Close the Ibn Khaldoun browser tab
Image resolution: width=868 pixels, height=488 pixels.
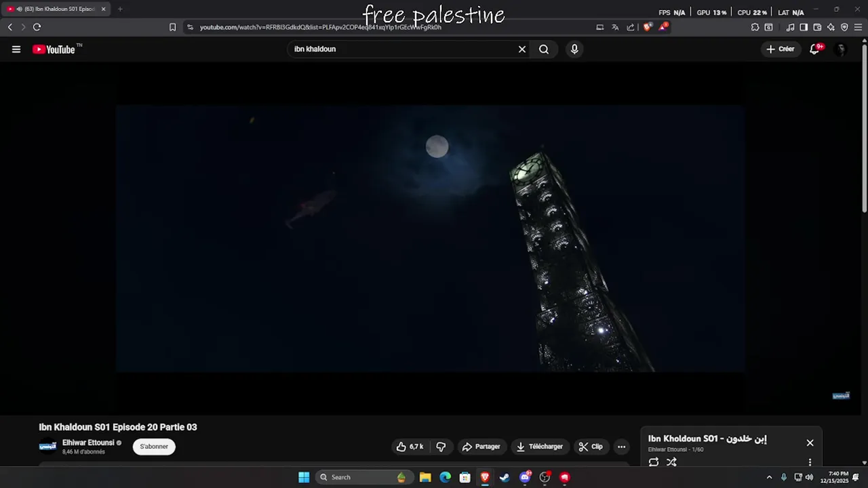[104, 9]
